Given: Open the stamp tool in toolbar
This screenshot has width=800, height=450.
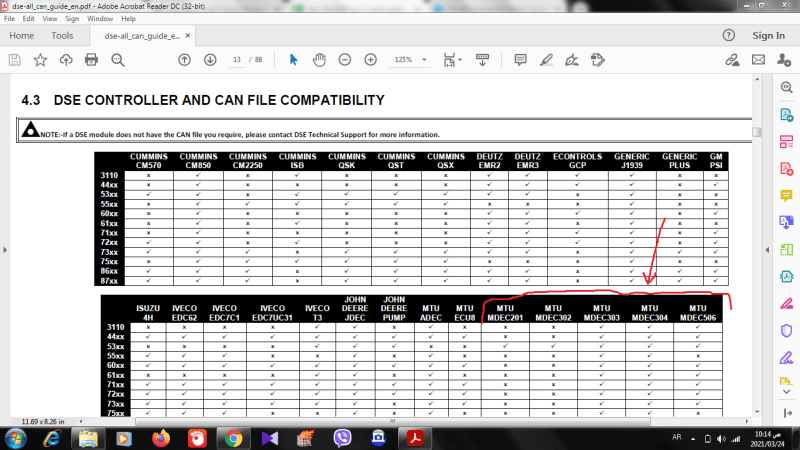Looking at the screenshot, I should pos(597,60).
